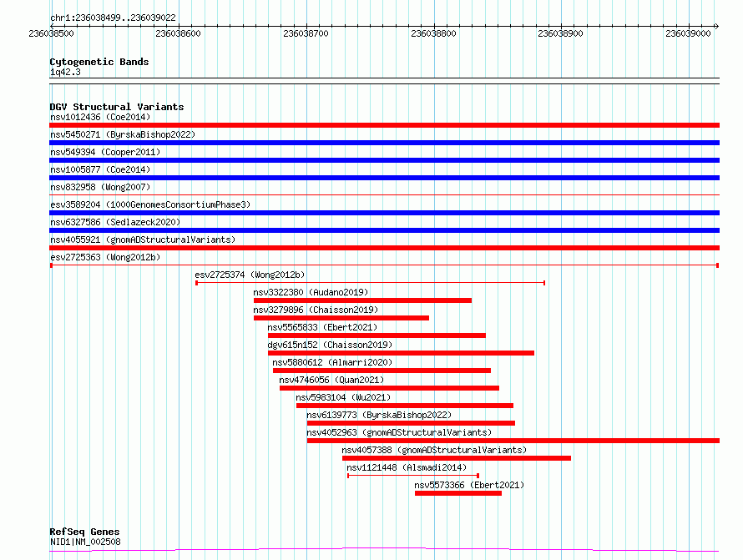Click ruler position 236038900
The height and width of the screenshot is (560, 743).
click(560, 33)
